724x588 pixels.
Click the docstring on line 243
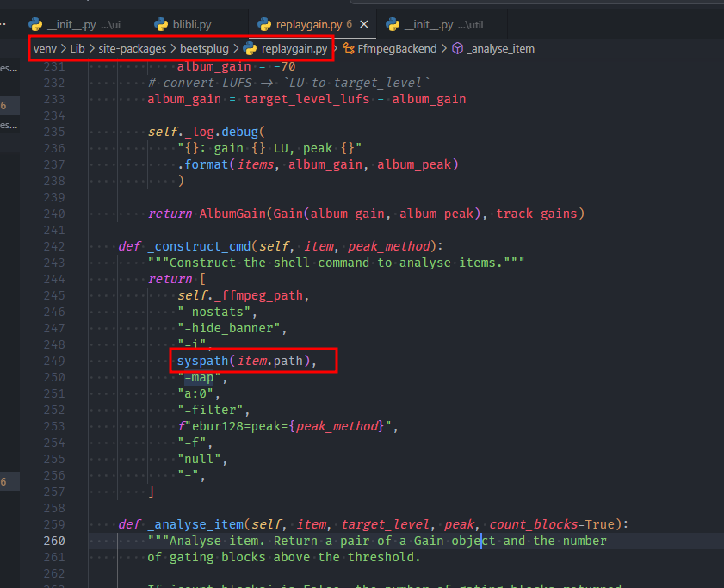pyautogui.click(x=336, y=263)
